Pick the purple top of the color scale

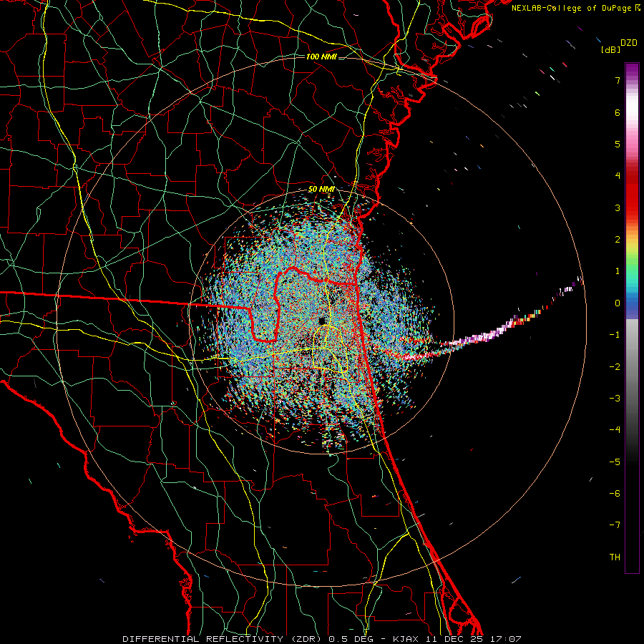coord(632,71)
